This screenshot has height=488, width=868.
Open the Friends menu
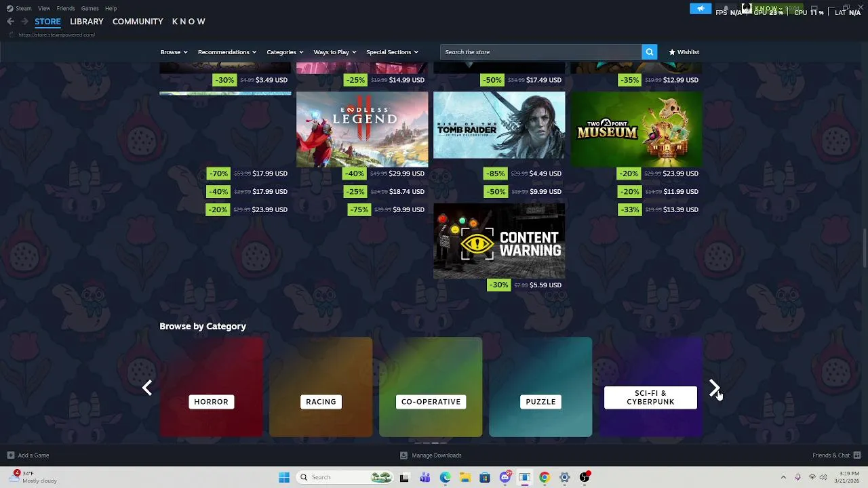pyautogui.click(x=66, y=8)
